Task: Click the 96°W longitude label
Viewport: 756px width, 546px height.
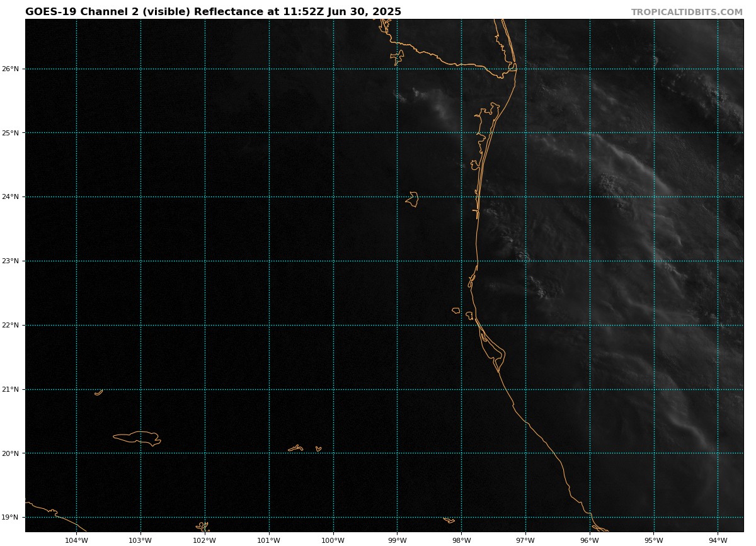Action: (x=590, y=540)
